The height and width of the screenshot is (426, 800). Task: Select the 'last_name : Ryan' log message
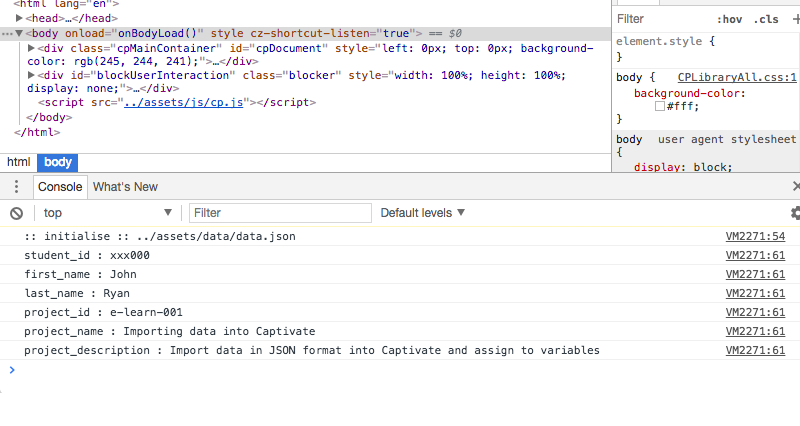coord(77,293)
